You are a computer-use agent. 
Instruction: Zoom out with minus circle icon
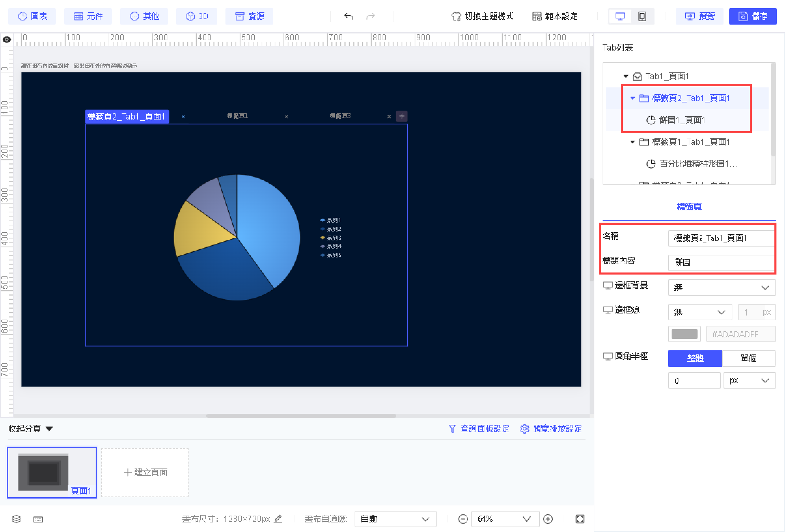click(x=463, y=519)
